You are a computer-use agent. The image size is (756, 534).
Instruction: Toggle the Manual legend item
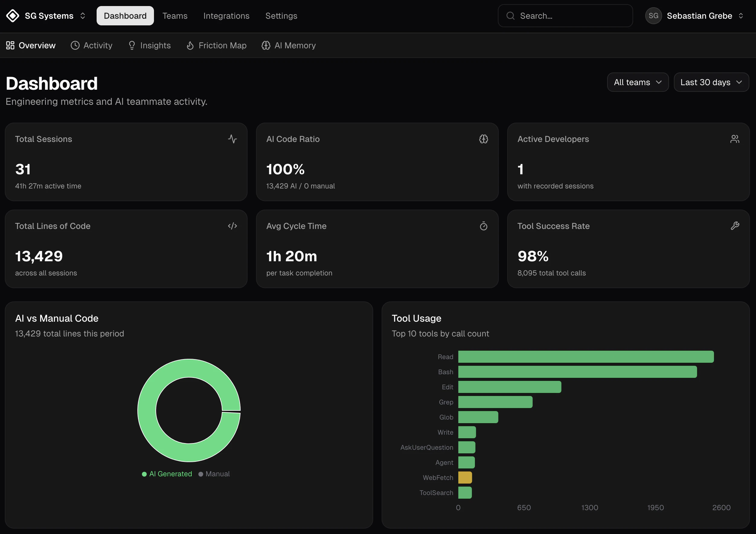pyautogui.click(x=214, y=474)
